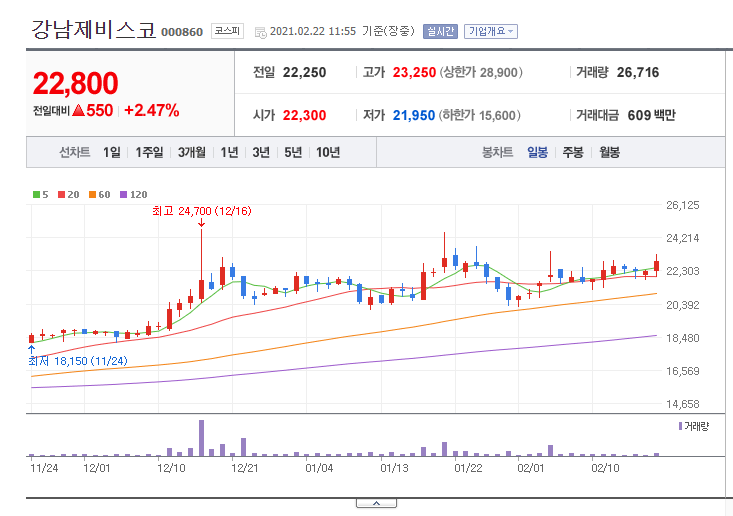
Task: Click the 01/22 date axis label
Action: point(468,468)
